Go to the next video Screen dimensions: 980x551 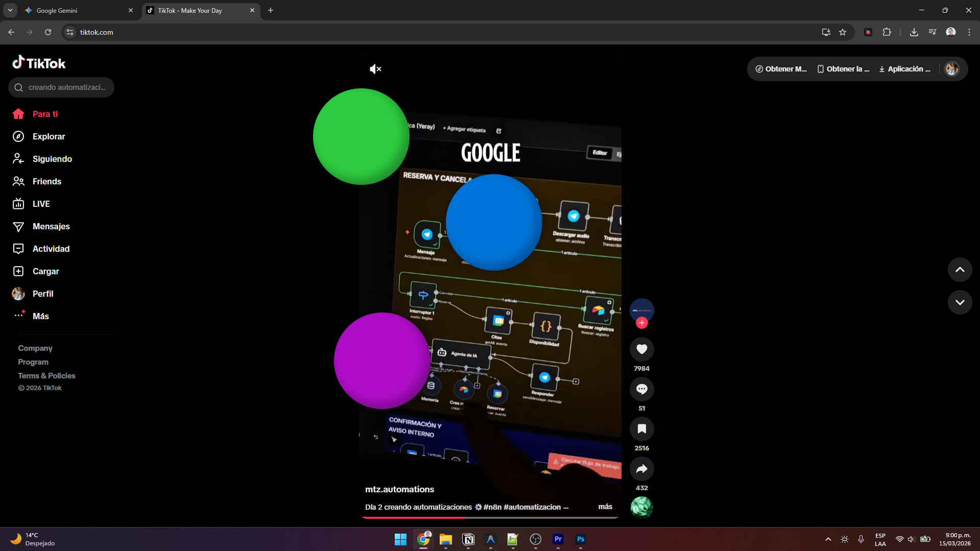coord(960,302)
